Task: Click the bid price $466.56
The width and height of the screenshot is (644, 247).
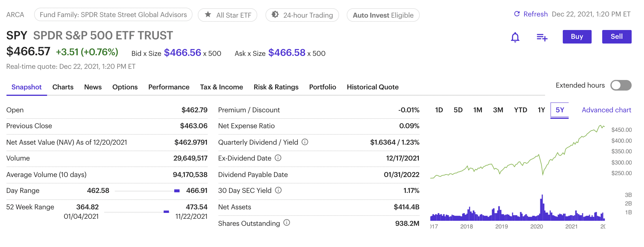Action: [x=182, y=53]
